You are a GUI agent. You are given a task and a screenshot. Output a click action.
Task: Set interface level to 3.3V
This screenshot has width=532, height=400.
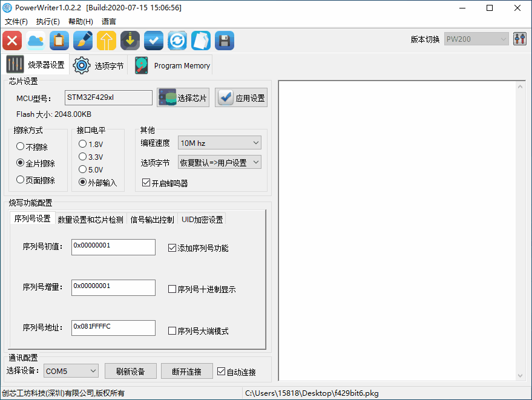tap(91, 157)
